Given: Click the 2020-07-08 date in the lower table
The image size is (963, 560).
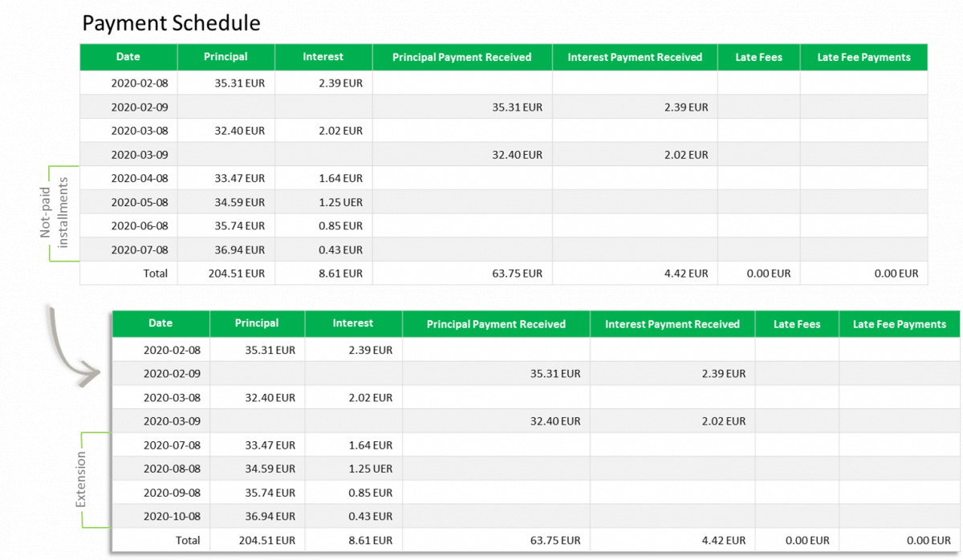Looking at the screenshot, I should [x=172, y=444].
